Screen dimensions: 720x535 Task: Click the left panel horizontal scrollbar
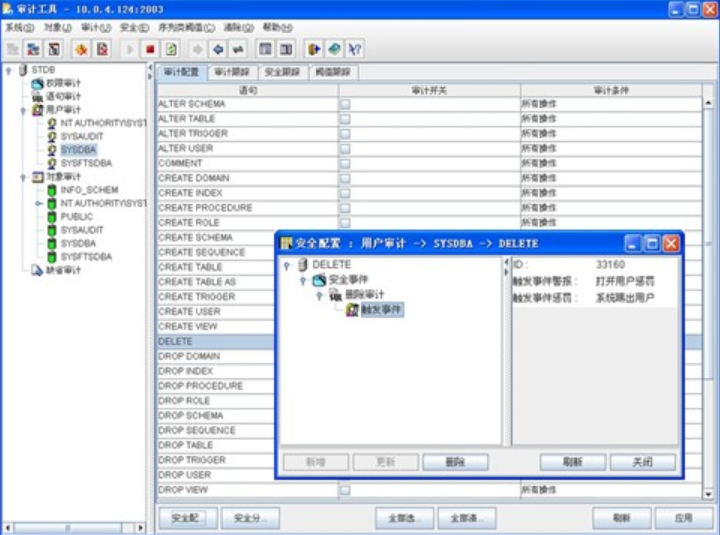coord(75,527)
